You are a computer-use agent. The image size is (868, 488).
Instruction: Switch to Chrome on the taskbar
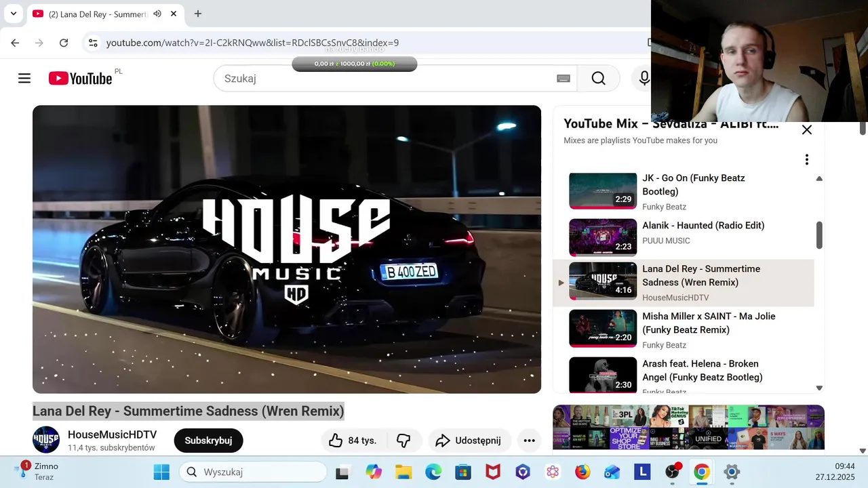(x=702, y=472)
